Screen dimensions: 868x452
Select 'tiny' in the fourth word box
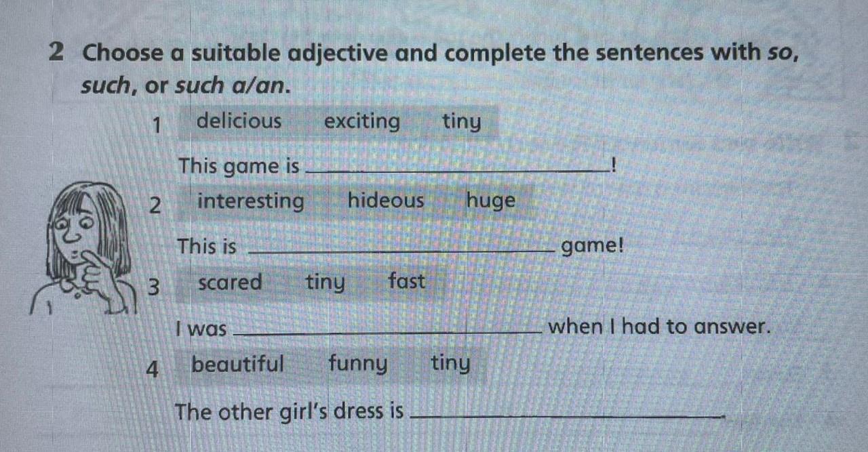(450, 365)
